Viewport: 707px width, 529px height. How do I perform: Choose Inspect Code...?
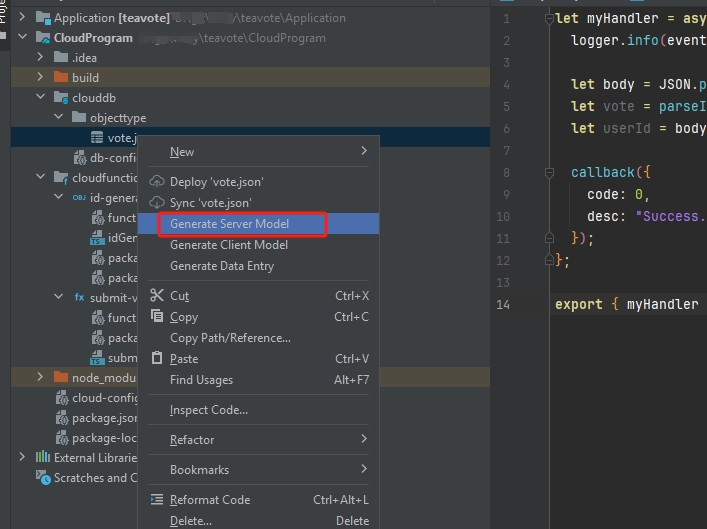258,410
